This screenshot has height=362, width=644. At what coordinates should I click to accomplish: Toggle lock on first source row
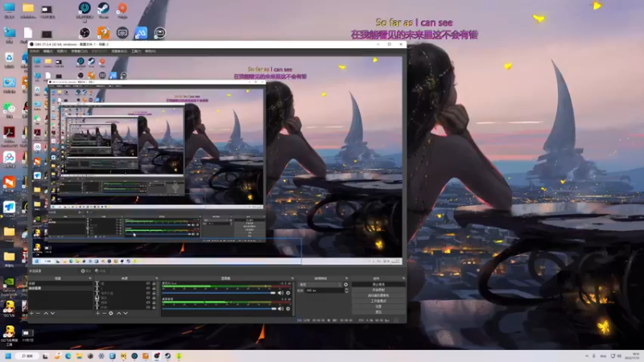point(154,284)
